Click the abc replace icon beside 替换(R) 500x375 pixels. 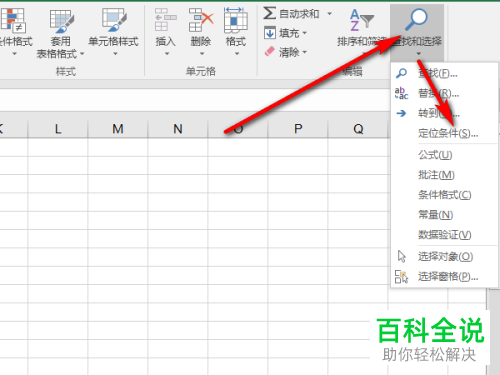[401, 93]
